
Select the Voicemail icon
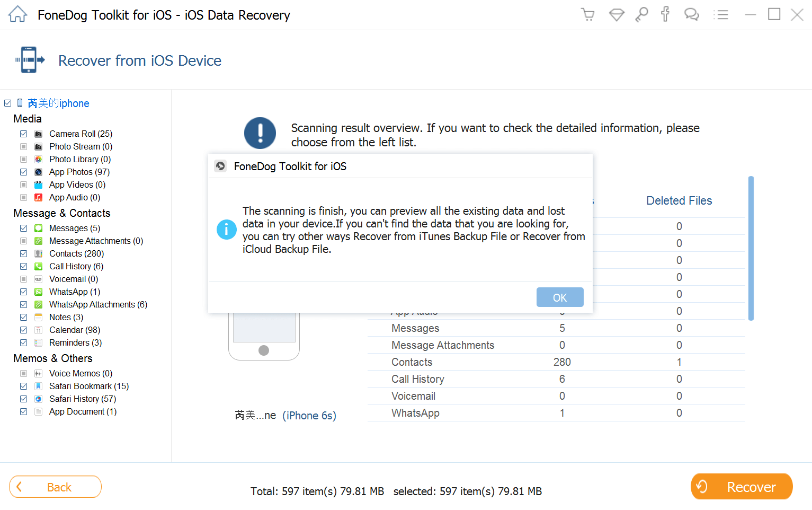coord(39,279)
